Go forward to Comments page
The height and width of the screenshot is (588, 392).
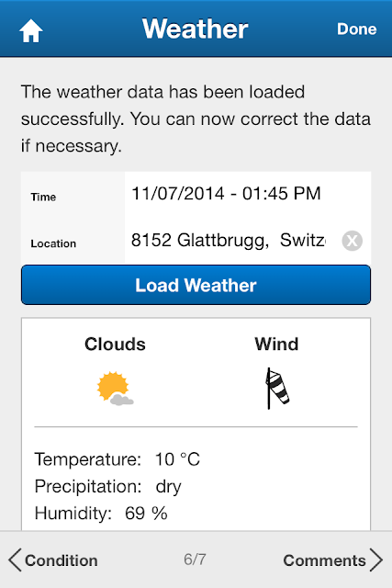333,560
